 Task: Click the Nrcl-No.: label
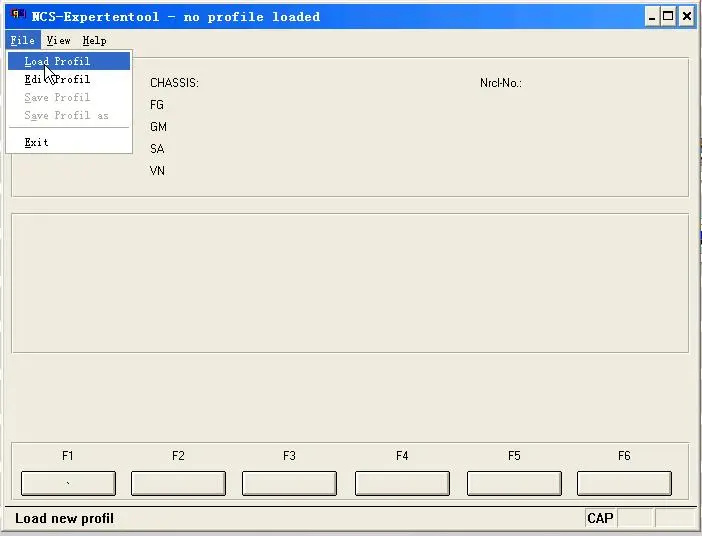501,83
